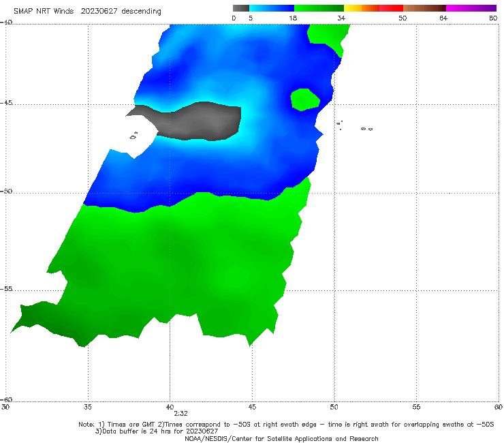
Task: Click the yellow-orange 34-50 color bar segment
Action: (x=373, y=8)
